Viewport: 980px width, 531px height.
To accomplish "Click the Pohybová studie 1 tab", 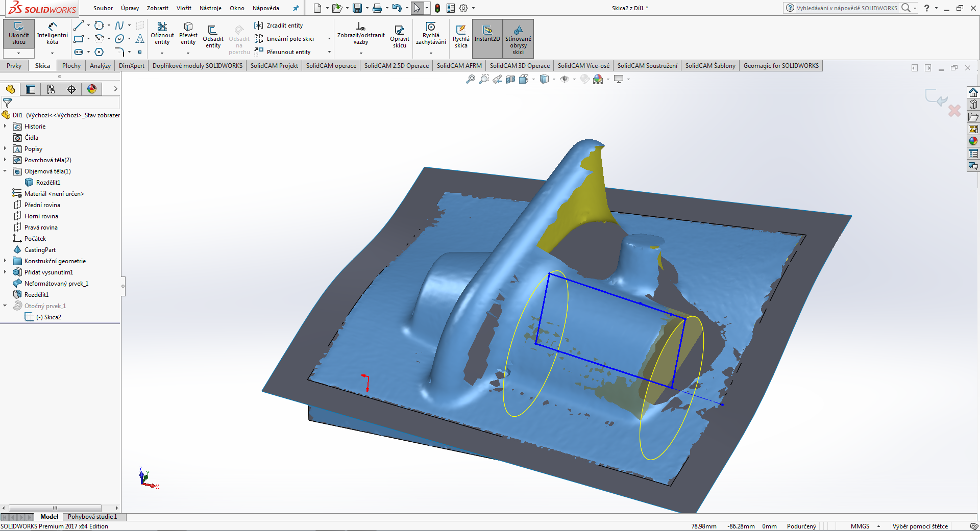I will (92, 517).
